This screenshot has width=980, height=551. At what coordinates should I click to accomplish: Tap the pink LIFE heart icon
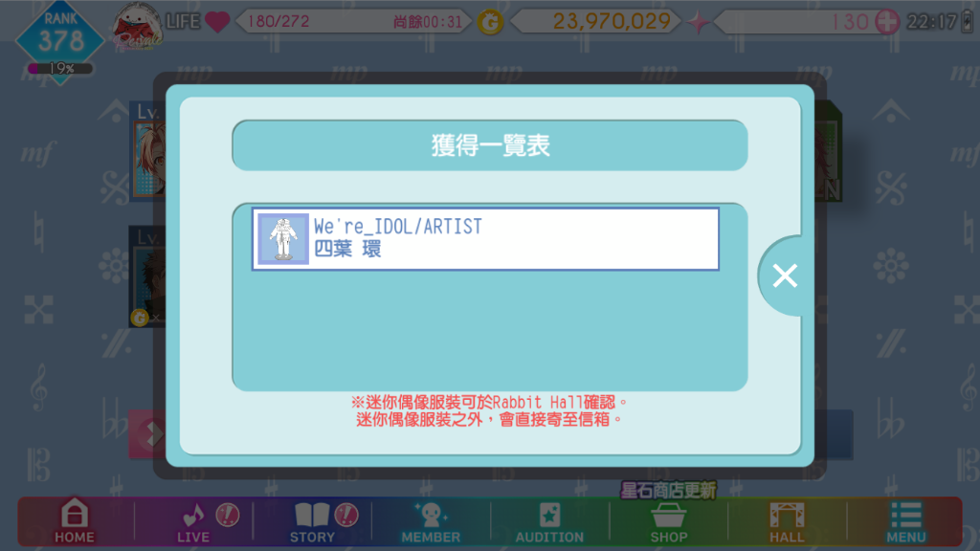[217, 22]
